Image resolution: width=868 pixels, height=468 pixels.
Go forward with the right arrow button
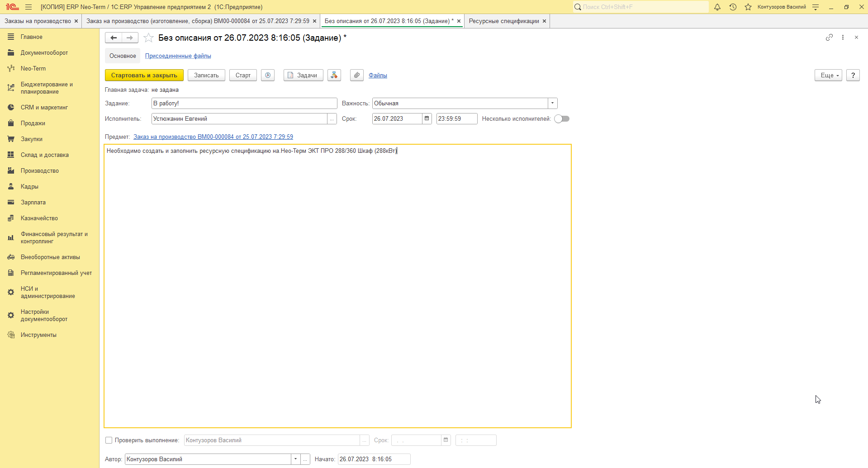[x=130, y=38]
